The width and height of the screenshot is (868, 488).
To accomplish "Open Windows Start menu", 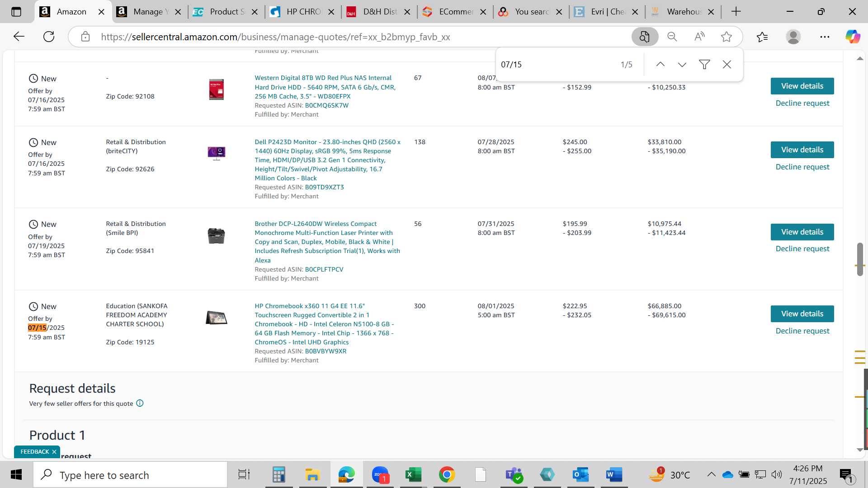I will [x=16, y=475].
